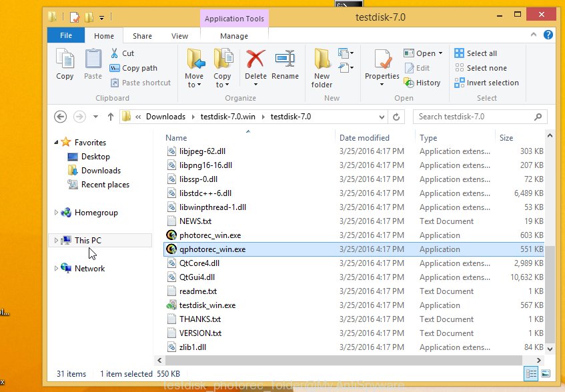Open the New item dropdown
The height and width of the screenshot is (392, 565).
click(x=346, y=53)
